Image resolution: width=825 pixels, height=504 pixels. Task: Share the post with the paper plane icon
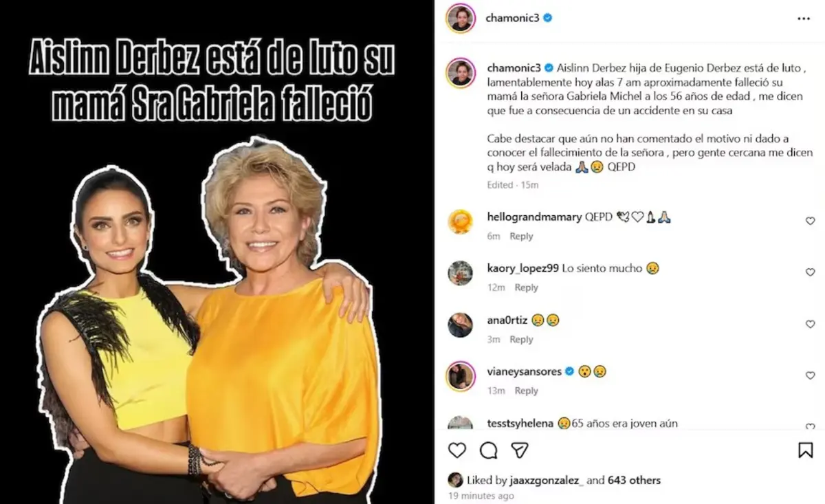[520, 450]
